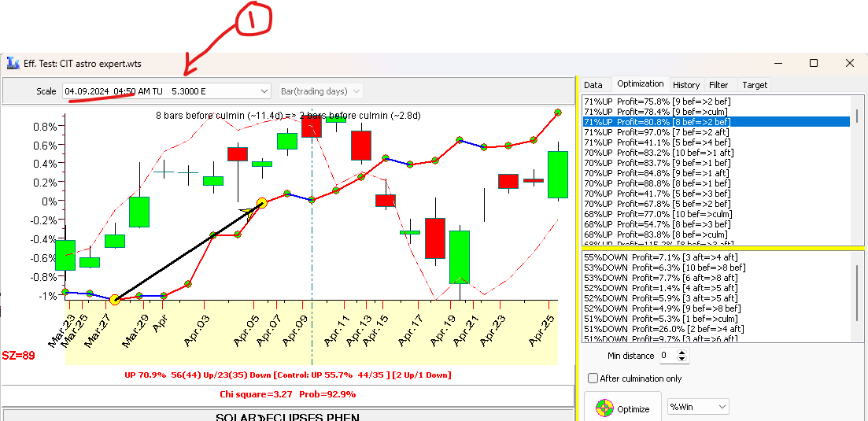Click yellow start marker near Mar.27
Viewport: 868px width, 421px height.
[x=115, y=300]
